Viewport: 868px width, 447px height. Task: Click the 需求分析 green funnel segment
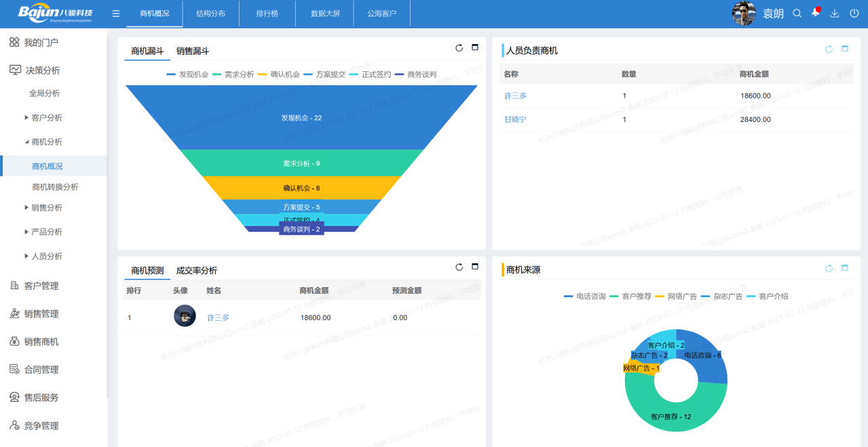pyautogui.click(x=301, y=163)
